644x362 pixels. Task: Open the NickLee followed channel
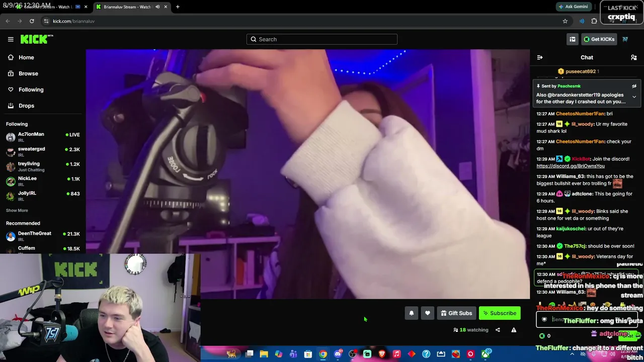pos(43,180)
